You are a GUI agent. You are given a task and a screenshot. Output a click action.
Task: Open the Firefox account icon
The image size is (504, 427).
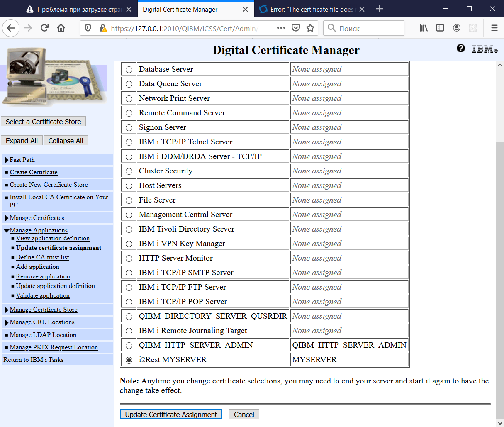pos(457,28)
